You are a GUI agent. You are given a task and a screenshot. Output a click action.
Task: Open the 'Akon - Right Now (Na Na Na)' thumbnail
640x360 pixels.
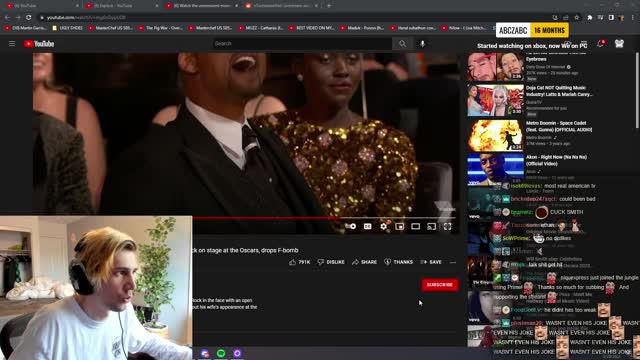coord(496,169)
